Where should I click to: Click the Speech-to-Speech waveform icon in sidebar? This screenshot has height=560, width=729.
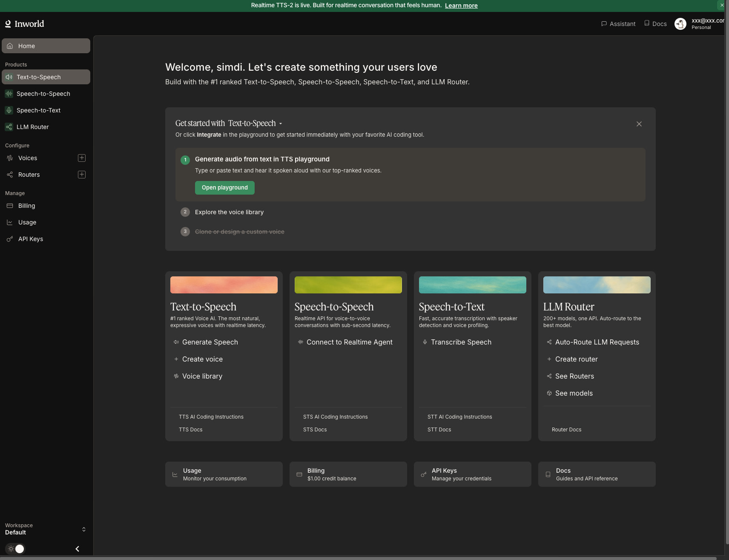point(9,94)
